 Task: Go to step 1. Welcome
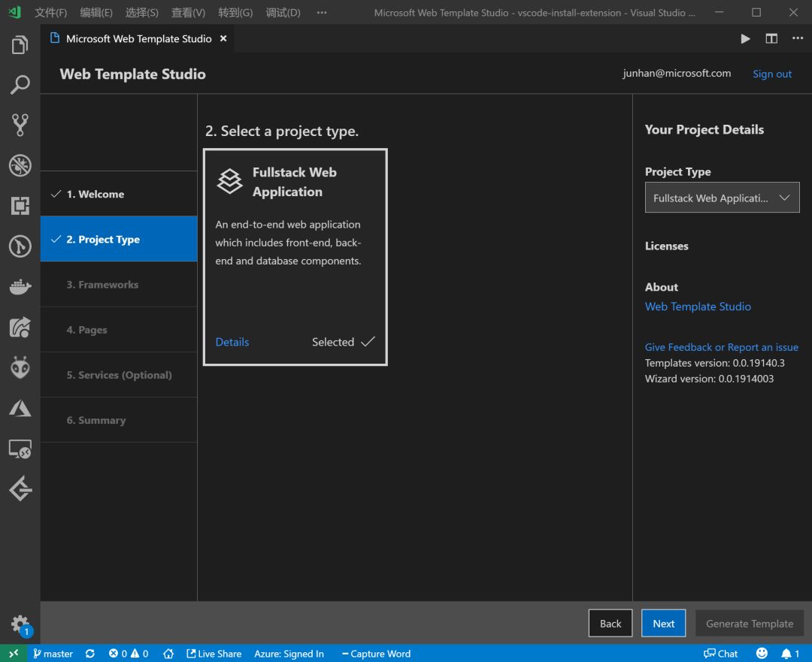119,194
